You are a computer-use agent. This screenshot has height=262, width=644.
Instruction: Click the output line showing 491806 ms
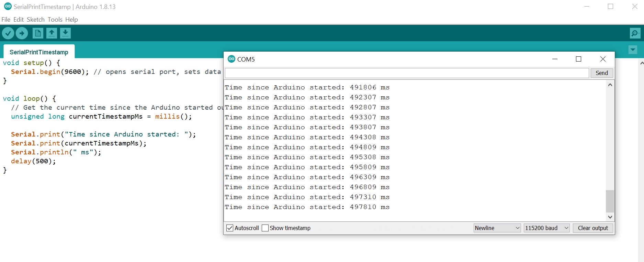click(307, 87)
